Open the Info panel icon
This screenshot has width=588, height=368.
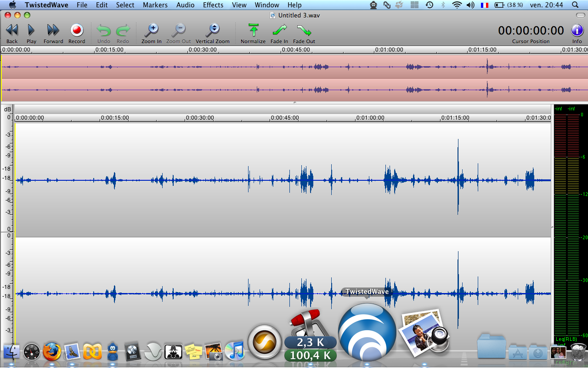tap(577, 30)
